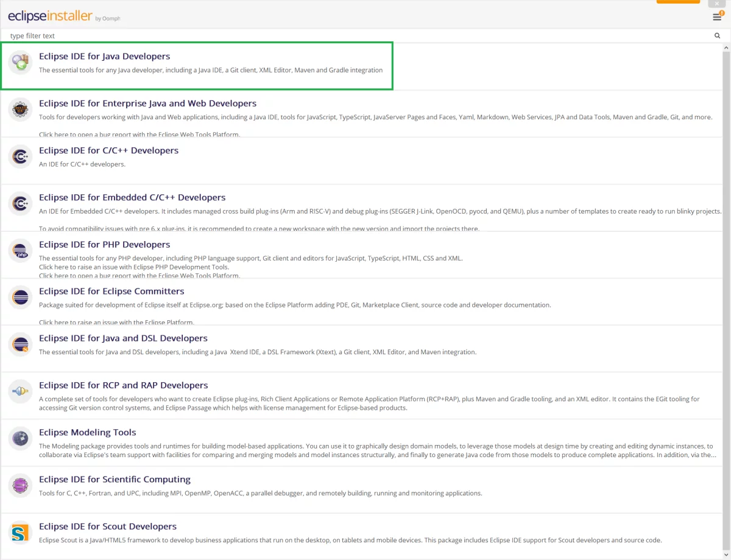Close the Eclipse Installer window
The width and height of the screenshot is (731, 560).
(716, 4)
